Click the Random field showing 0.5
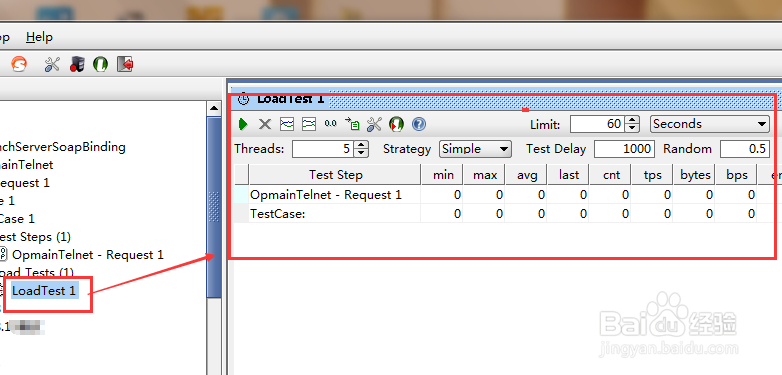The image size is (782, 375). point(744,149)
